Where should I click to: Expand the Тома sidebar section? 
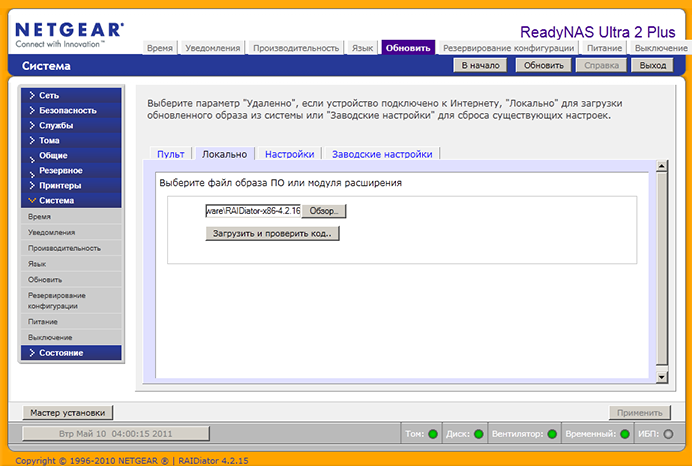(x=71, y=140)
